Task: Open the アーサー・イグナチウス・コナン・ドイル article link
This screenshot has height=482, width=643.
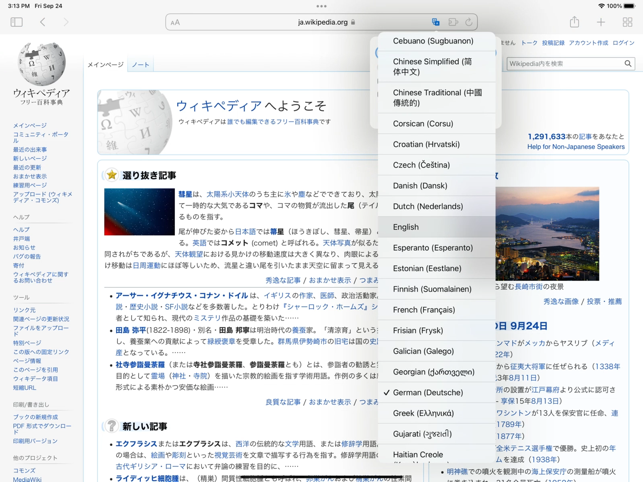Action: (x=182, y=295)
